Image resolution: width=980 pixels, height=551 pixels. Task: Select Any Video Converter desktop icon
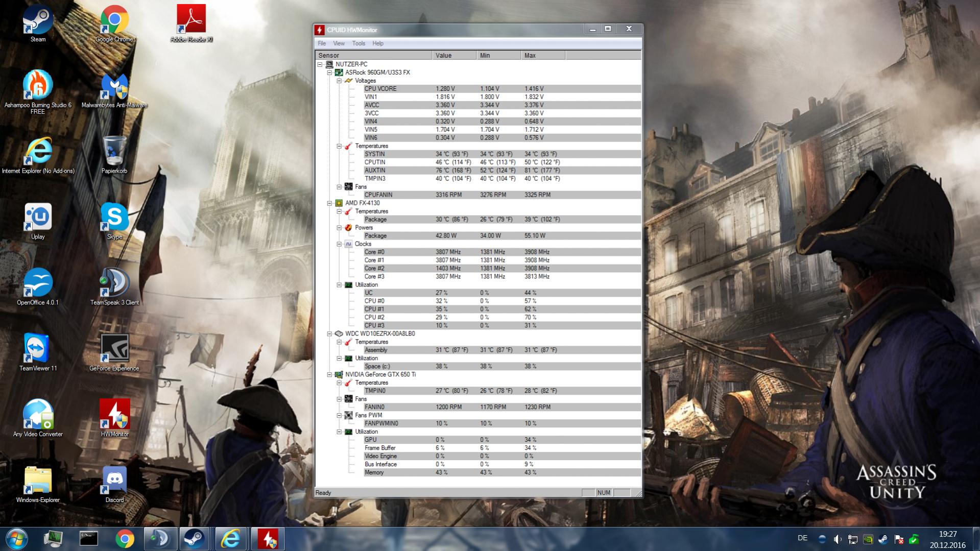pos(38,418)
